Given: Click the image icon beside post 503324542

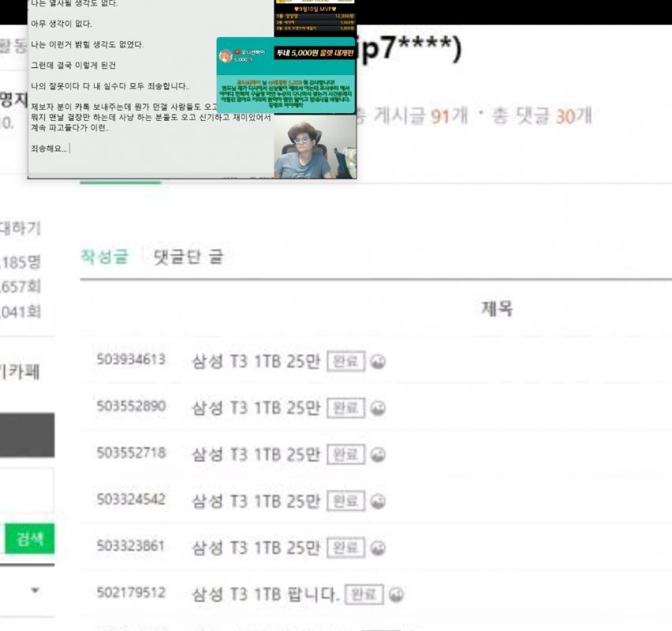Looking at the screenshot, I should click(x=378, y=501).
